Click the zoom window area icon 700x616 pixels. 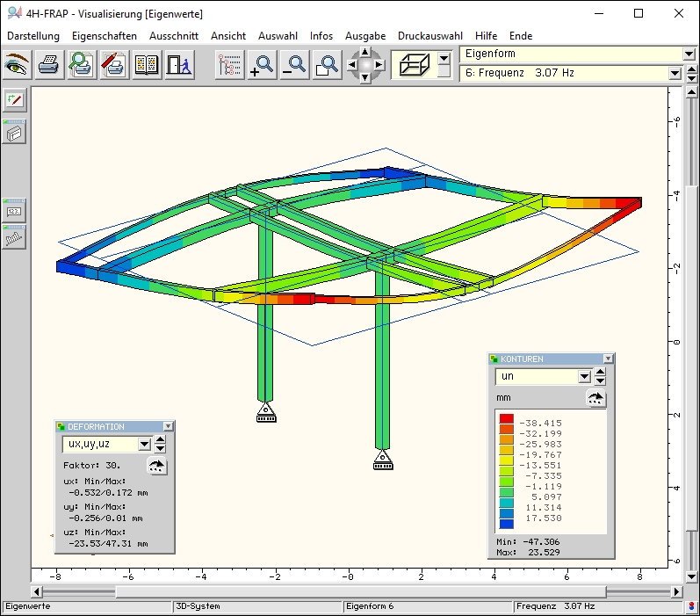pos(327,64)
